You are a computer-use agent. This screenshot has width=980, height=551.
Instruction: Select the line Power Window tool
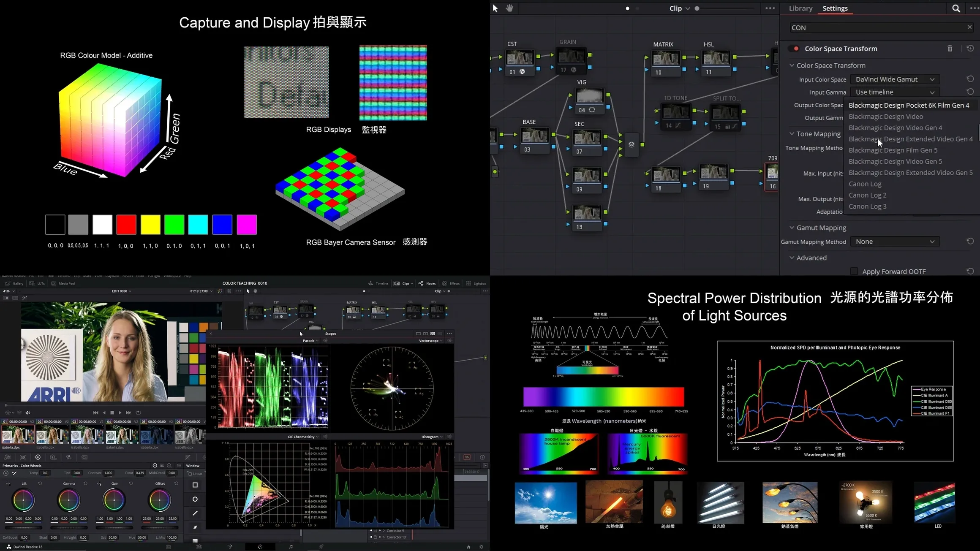click(195, 513)
